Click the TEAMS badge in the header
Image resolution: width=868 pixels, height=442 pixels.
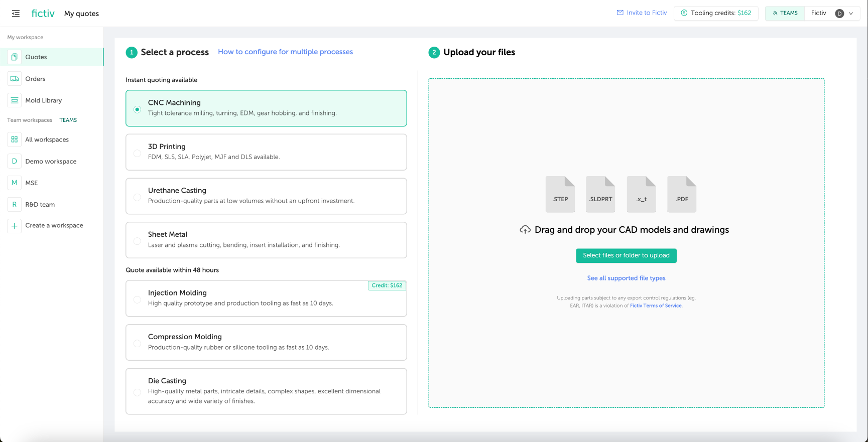tap(785, 13)
